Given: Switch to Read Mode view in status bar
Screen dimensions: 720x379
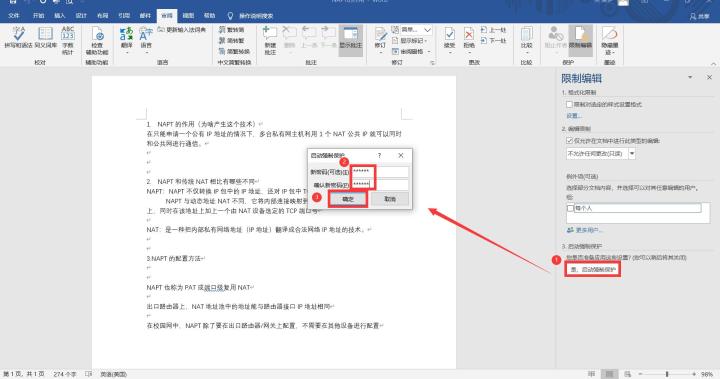Looking at the screenshot, I should pos(592,374).
